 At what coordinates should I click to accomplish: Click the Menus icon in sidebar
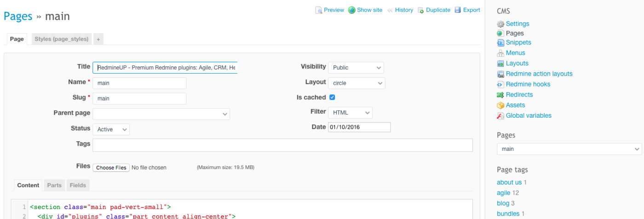coord(500,53)
